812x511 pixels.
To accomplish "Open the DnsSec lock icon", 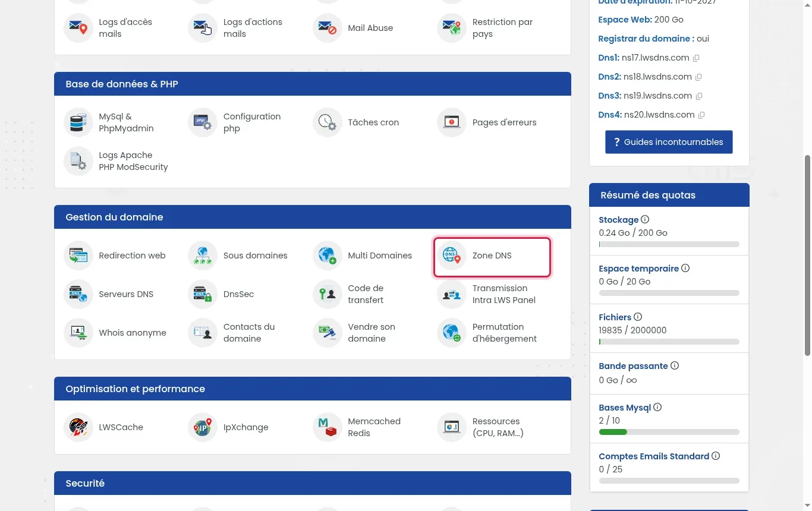I will 203,294.
